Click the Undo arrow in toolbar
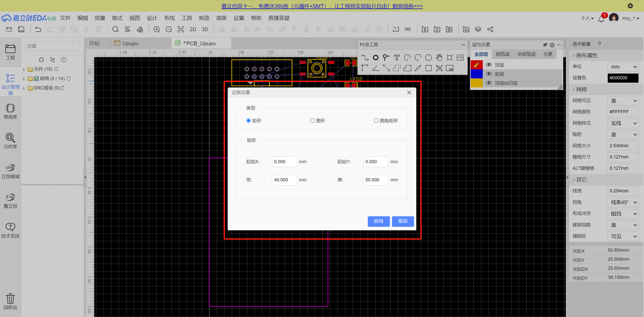The width and height of the screenshot is (644, 317). pos(38,29)
